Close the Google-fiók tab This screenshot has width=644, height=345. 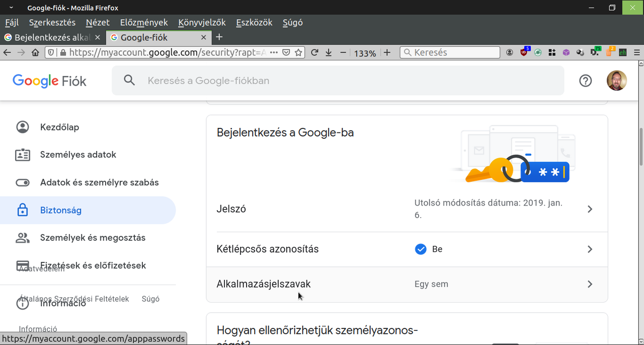tap(203, 37)
